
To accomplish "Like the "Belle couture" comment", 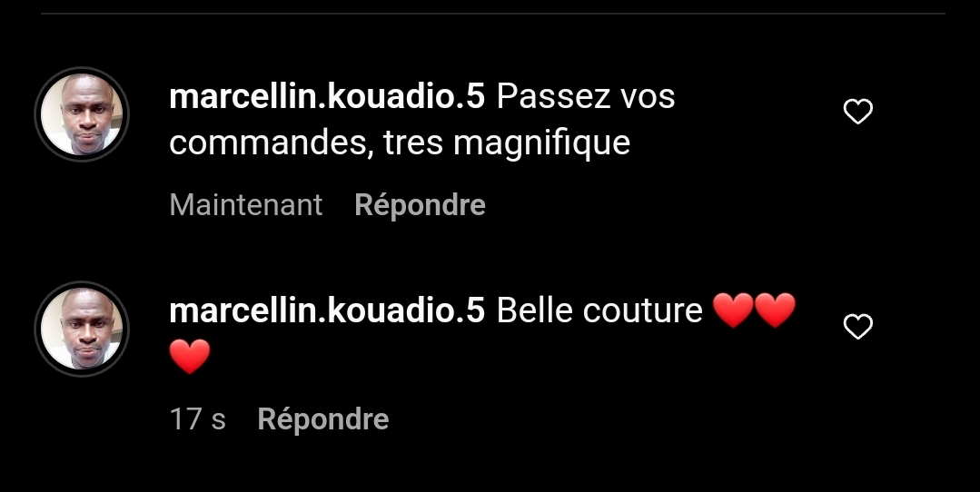I will point(858,327).
